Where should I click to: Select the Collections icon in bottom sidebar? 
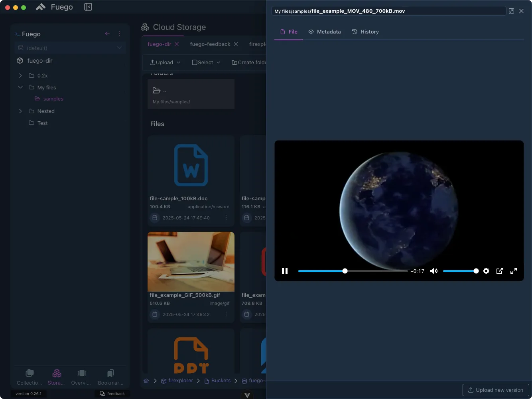[28, 377]
